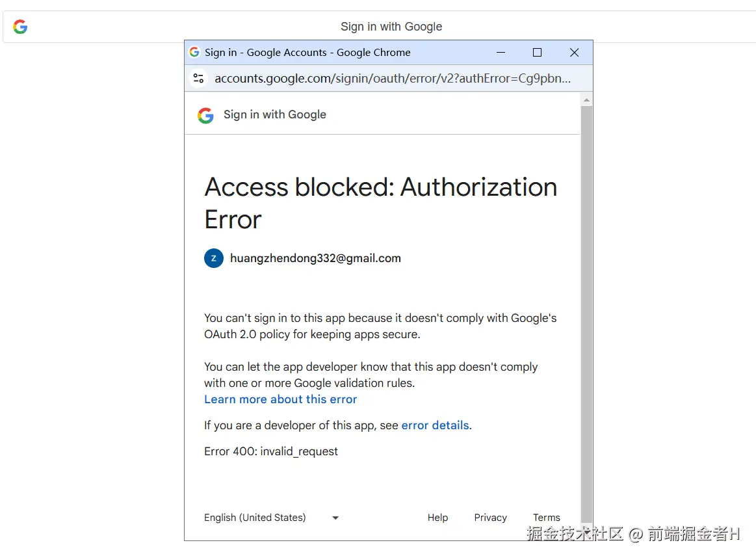
Task: Click the popup's vertical scrollbar thumb
Action: (586, 312)
